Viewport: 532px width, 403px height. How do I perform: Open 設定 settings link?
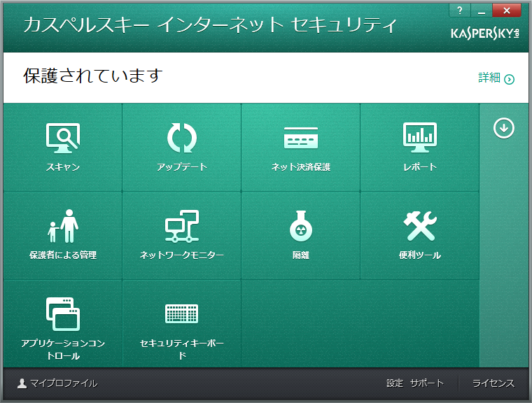tap(395, 383)
